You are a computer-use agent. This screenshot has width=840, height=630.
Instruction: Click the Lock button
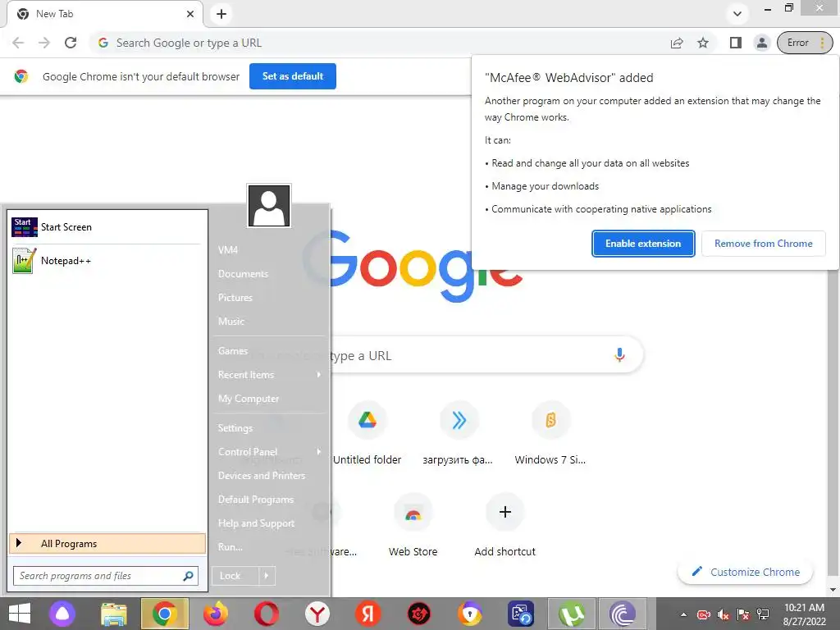pos(235,576)
